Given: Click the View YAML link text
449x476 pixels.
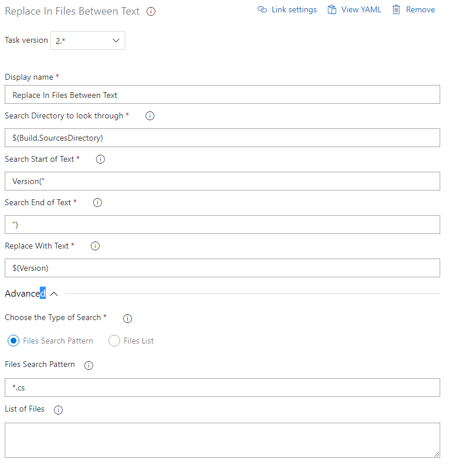Looking at the screenshot, I should click(360, 9).
